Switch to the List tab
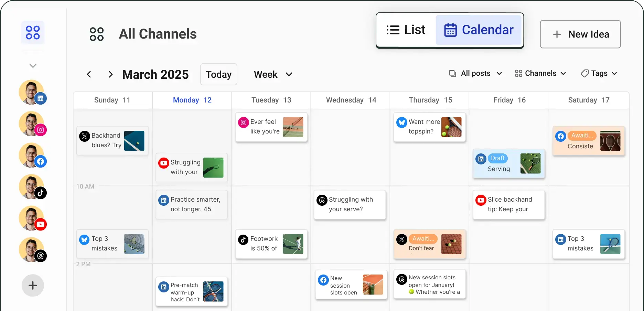 [x=406, y=30]
